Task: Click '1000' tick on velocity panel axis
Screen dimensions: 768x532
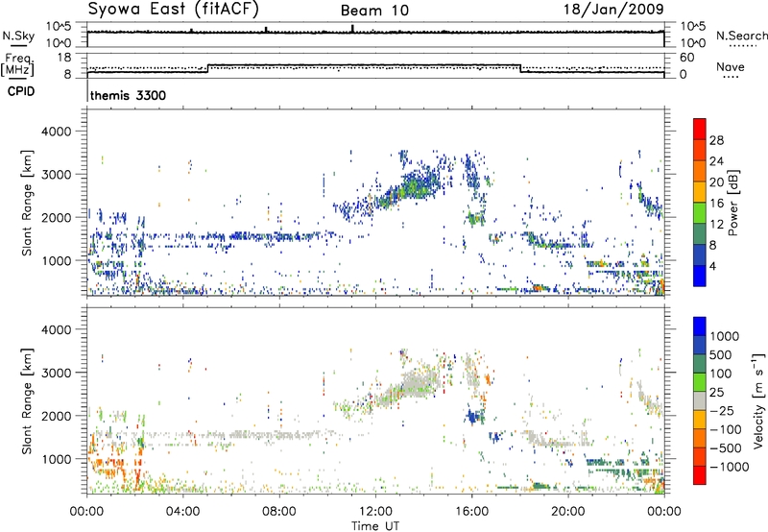Action: coord(57,459)
